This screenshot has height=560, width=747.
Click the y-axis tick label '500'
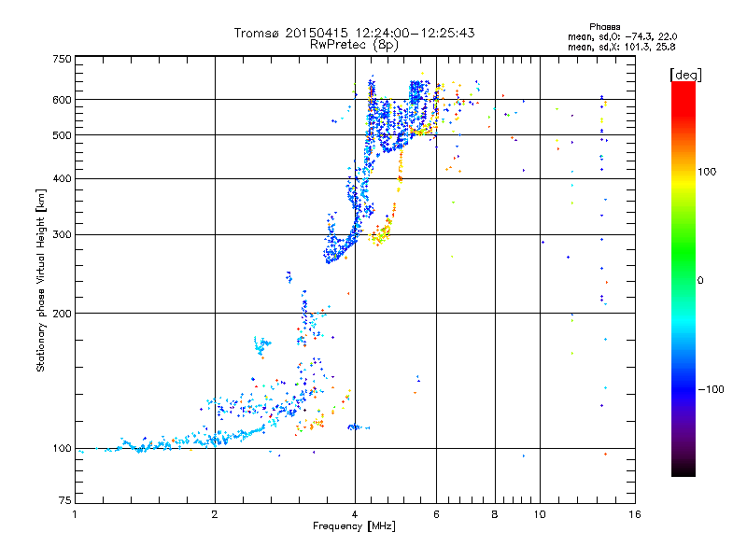pyautogui.click(x=62, y=135)
